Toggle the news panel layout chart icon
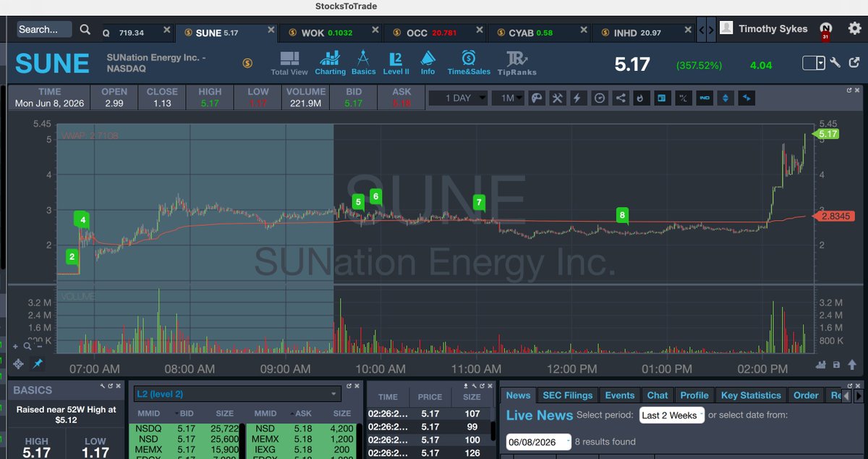The width and height of the screenshot is (868, 459). coord(661,98)
